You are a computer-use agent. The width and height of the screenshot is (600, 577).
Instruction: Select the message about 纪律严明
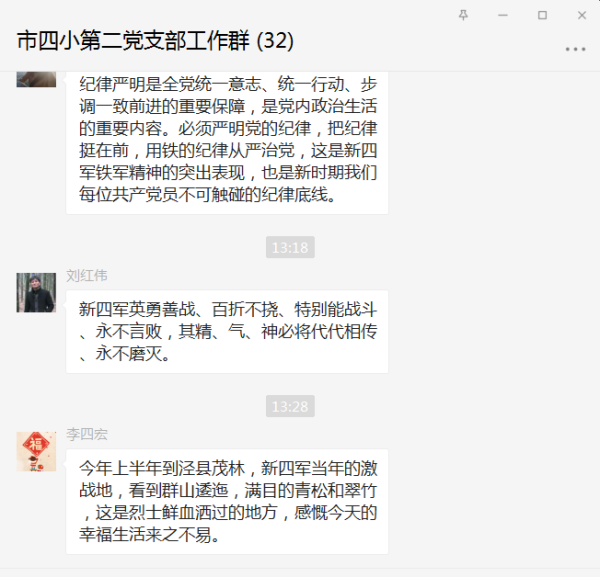pyautogui.click(x=227, y=142)
